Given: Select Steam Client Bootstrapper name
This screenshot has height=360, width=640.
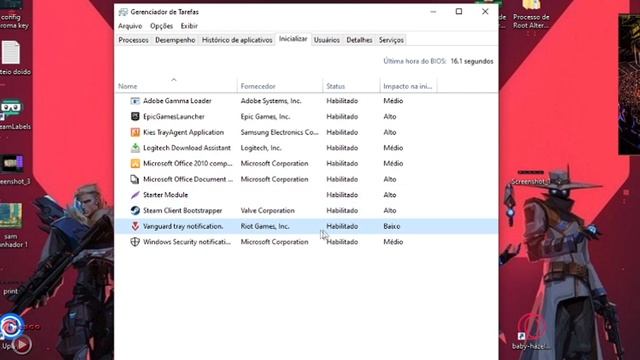Looking at the screenshot, I should (x=183, y=211).
